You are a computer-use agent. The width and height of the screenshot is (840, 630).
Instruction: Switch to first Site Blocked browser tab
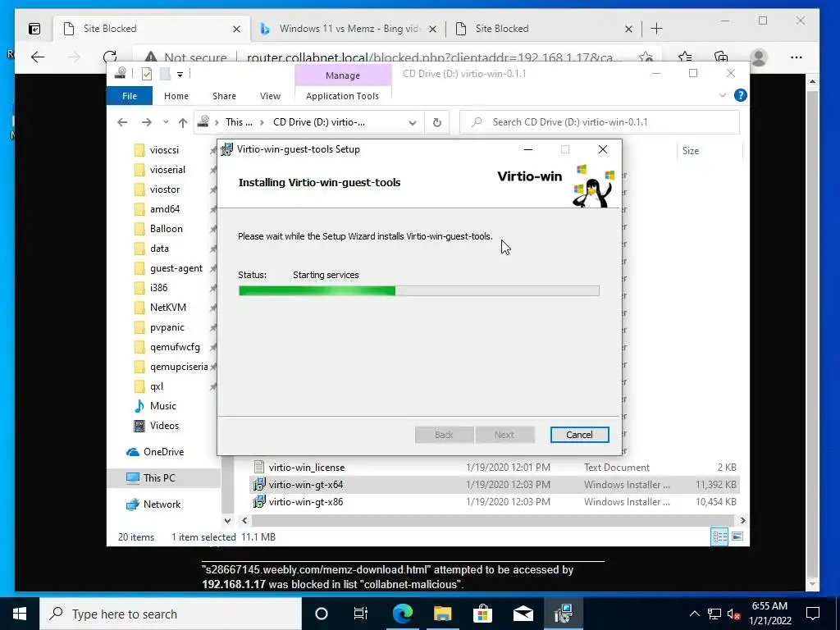(x=152, y=29)
